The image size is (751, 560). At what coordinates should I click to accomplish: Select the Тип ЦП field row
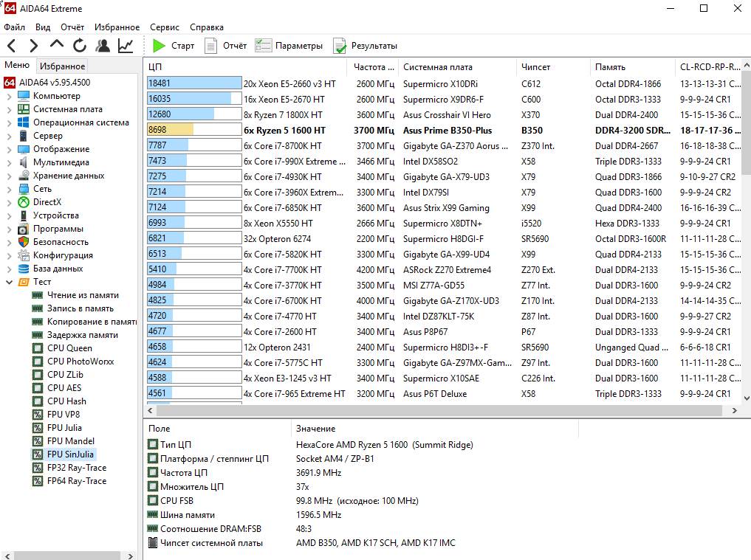(x=362, y=445)
